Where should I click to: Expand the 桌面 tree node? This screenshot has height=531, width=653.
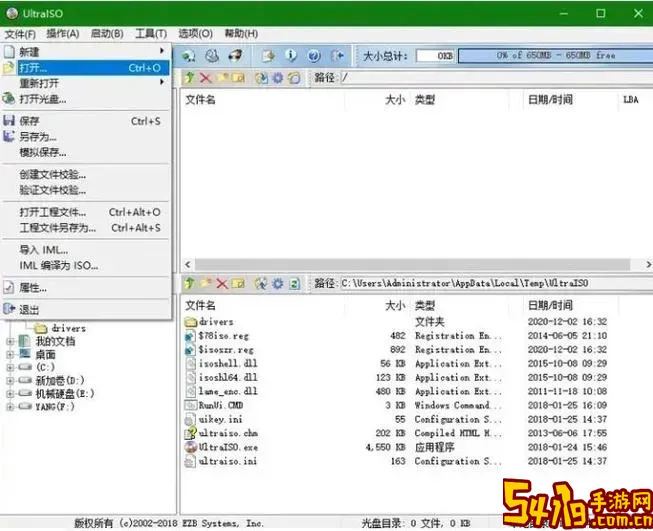tap(10, 354)
